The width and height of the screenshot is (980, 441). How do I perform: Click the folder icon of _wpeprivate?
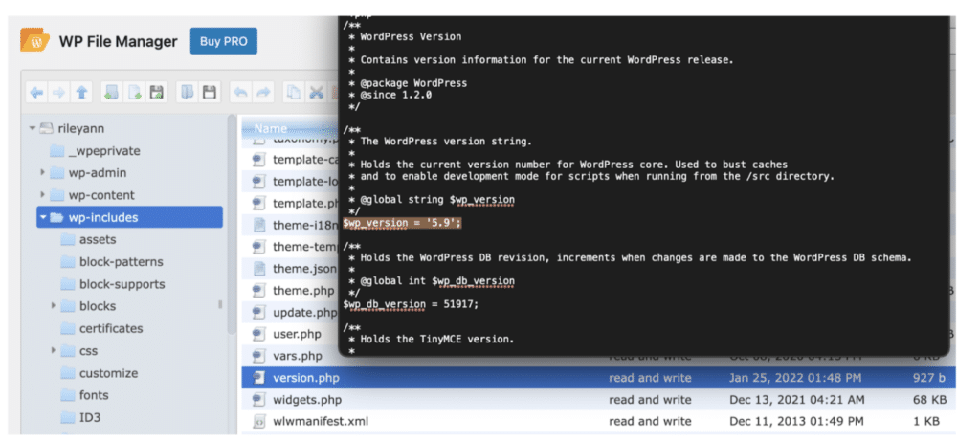(x=56, y=151)
